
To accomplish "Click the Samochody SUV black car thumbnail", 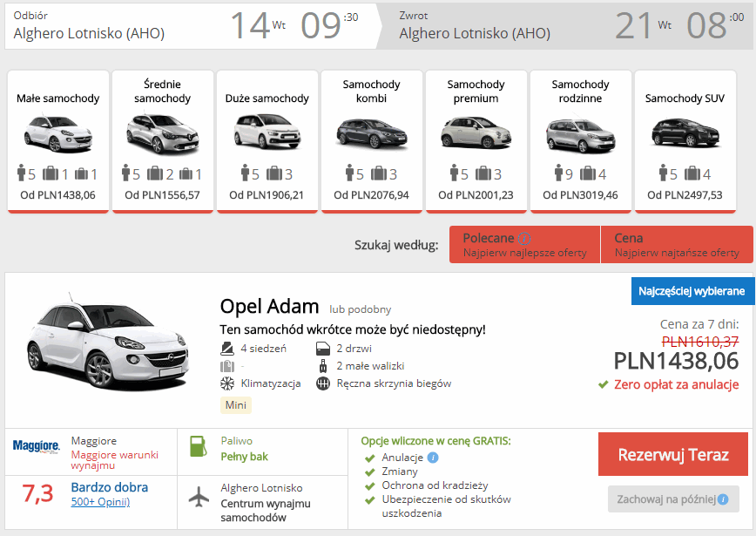I will pyautogui.click(x=685, y=132).
